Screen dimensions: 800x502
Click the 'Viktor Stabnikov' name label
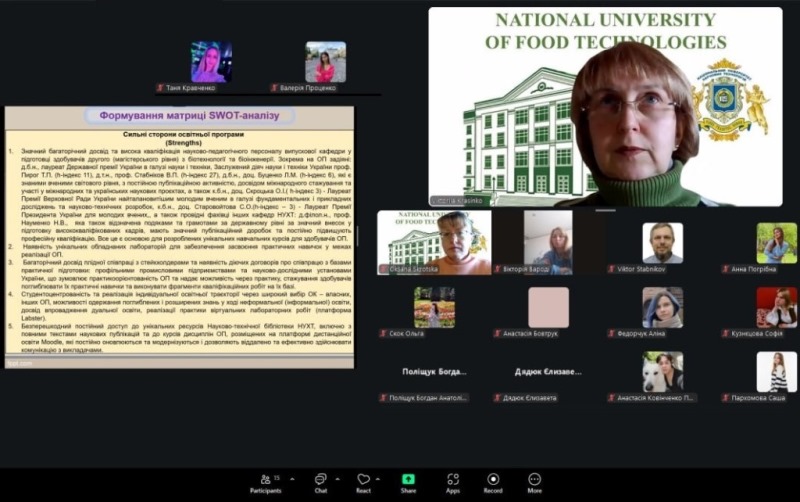pos(641,269)
